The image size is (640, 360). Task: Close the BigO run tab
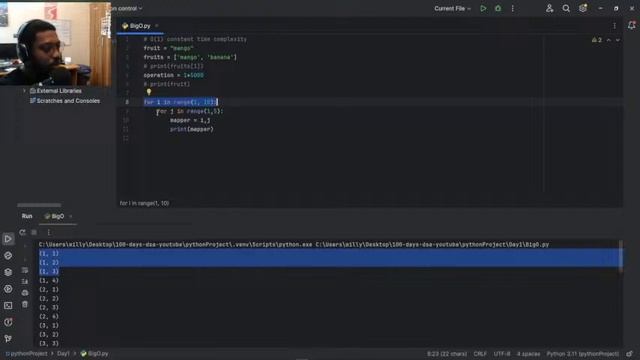click(71, 216)
